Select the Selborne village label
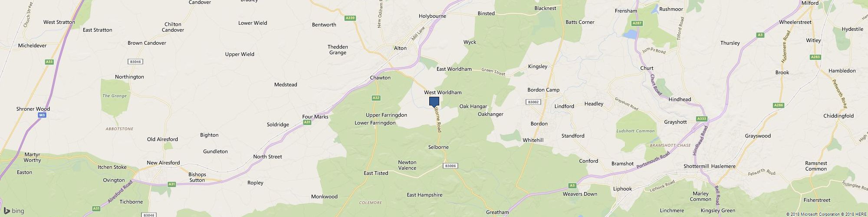Screen dimensions: 868x217 (438, 147)
